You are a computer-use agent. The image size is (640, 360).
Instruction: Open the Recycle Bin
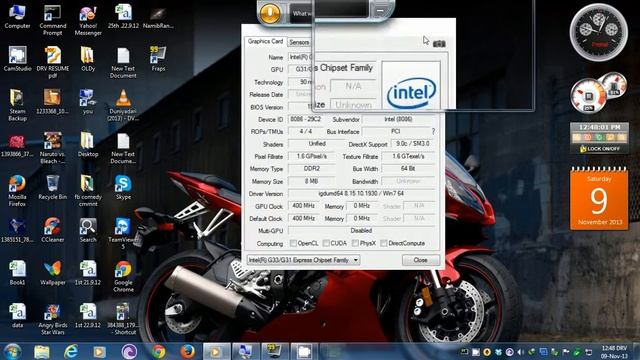click(53, 187)
